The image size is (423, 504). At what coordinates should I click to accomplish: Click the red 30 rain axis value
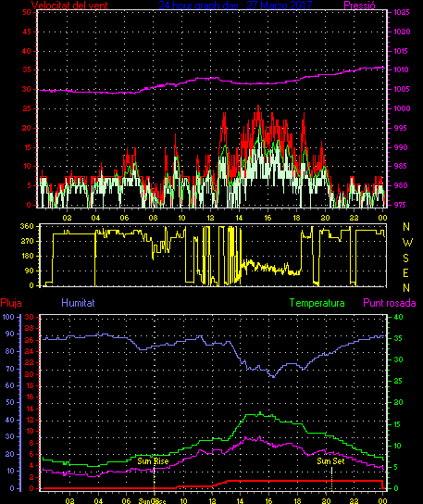point(30,317)
